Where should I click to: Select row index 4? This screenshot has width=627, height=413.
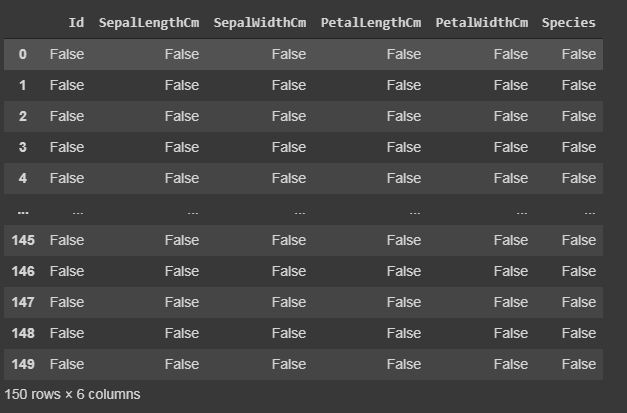point(23,178)
